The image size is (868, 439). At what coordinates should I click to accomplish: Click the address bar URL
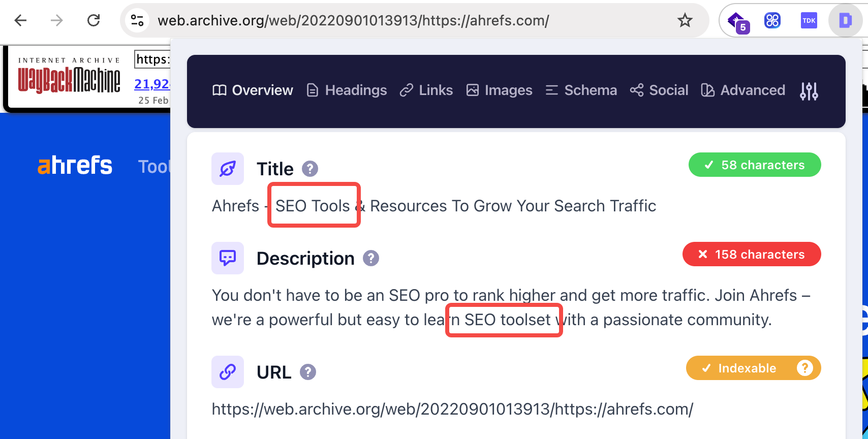click(353, 20)
